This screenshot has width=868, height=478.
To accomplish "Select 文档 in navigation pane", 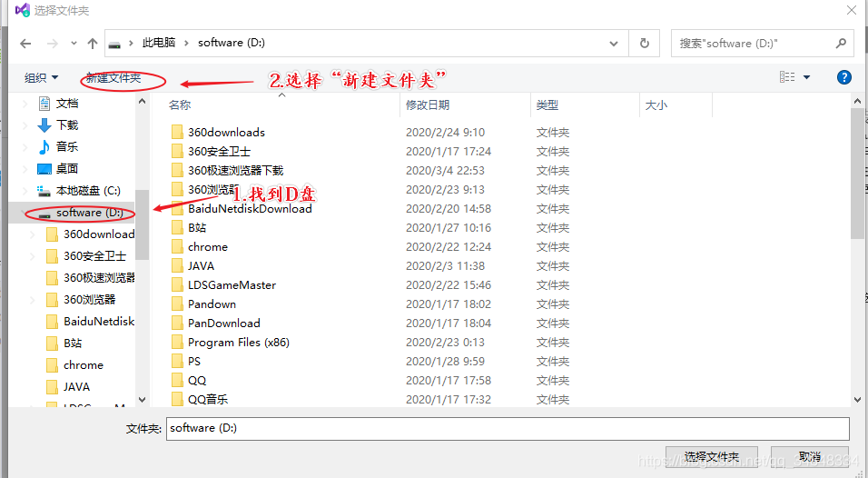I will coord(67,104).
